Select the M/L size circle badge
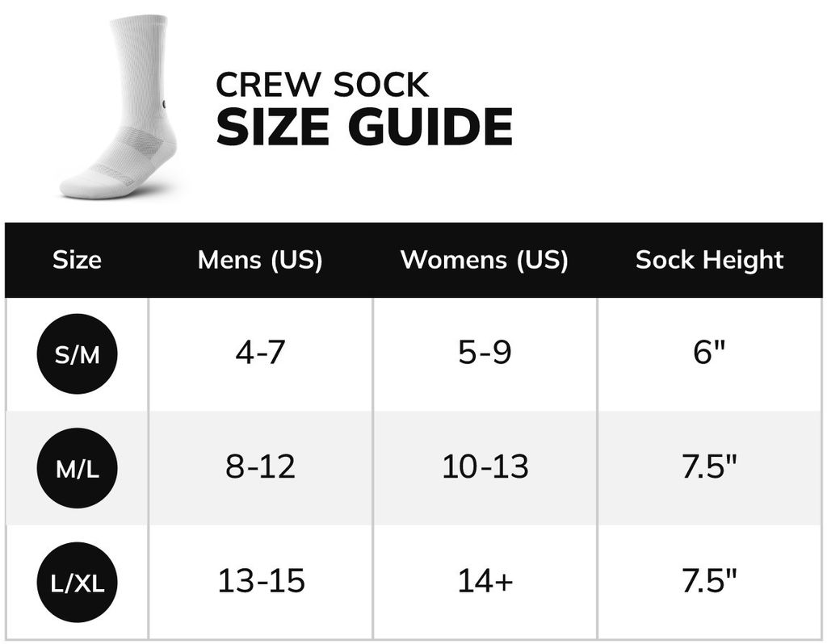827x644 pixels. (77, 468)
